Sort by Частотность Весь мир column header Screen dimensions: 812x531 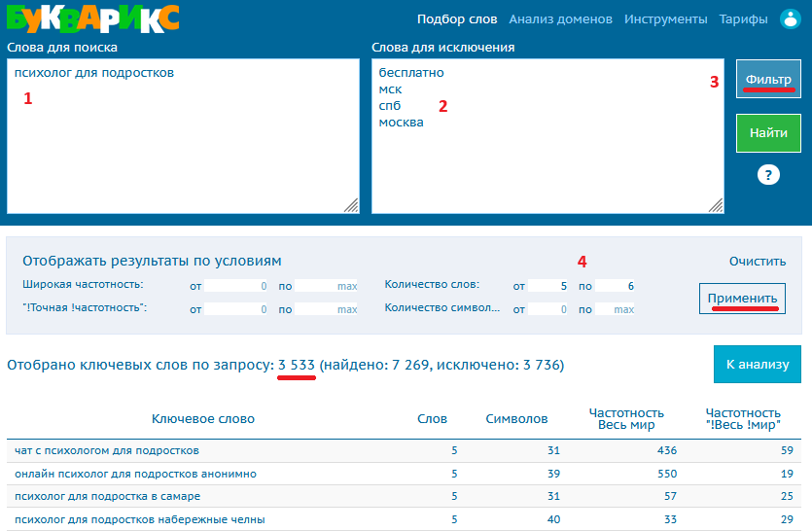[x=626, y=419]
